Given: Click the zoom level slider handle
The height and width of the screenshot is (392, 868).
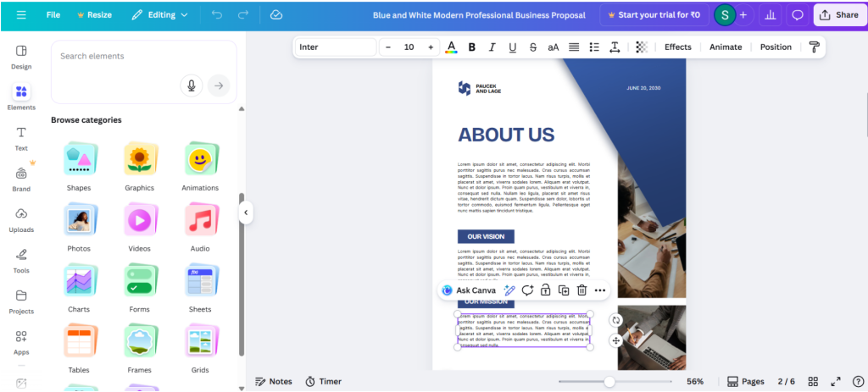Looking at the screenshot, I should 609,382.
